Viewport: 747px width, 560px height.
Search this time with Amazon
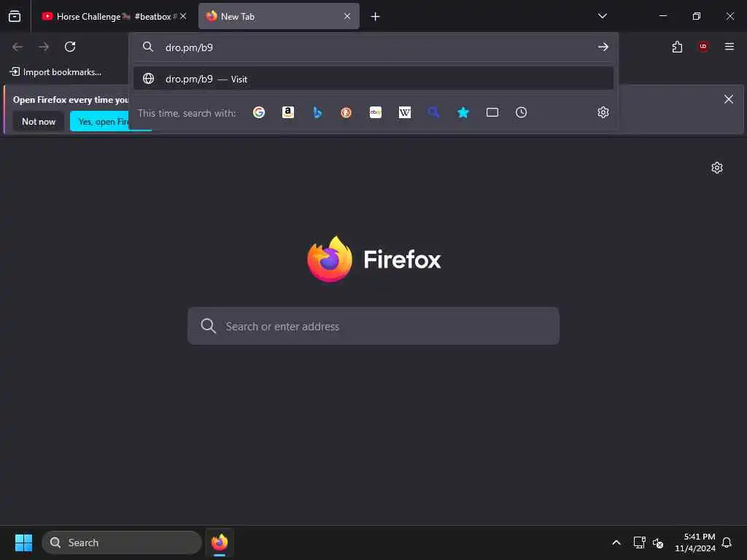288,112
